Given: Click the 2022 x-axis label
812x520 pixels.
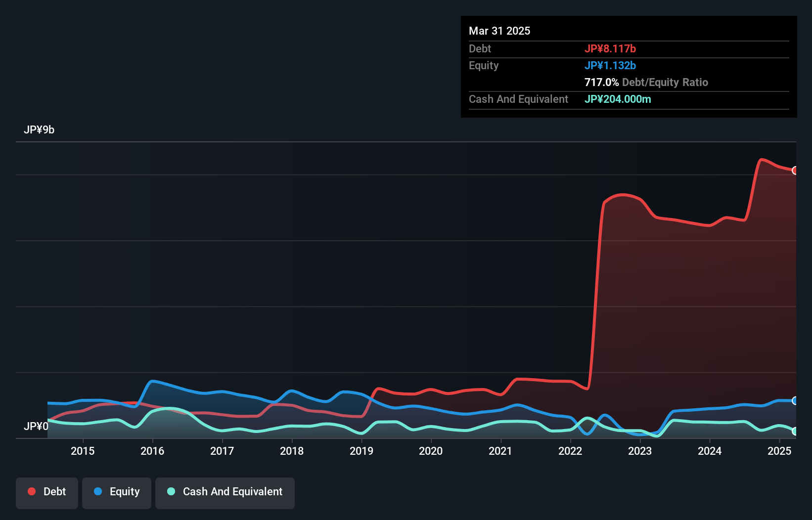Looking at the screenshot, I should click(570, 451).
